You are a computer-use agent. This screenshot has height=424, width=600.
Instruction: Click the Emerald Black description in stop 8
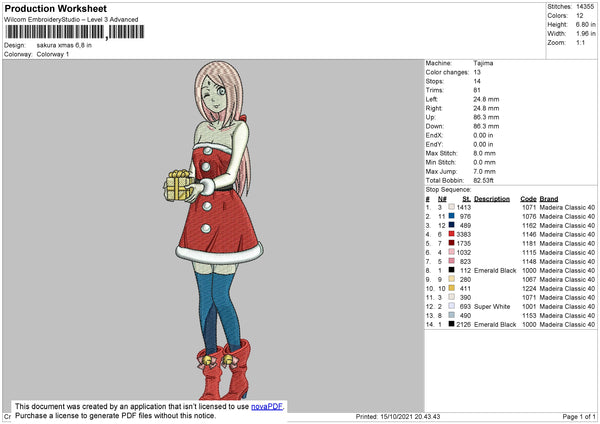(495, 271)
